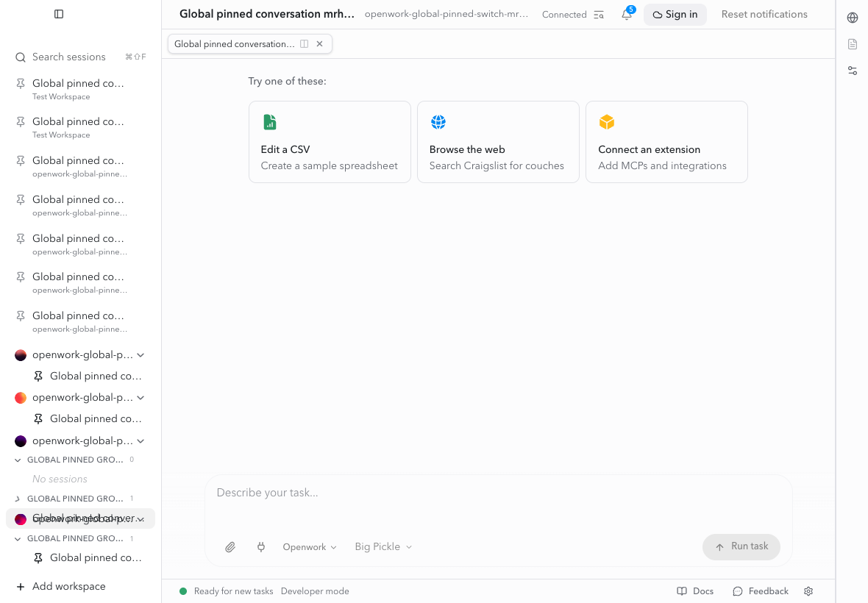Click the sliders icon in the right rail

[853, 71]
